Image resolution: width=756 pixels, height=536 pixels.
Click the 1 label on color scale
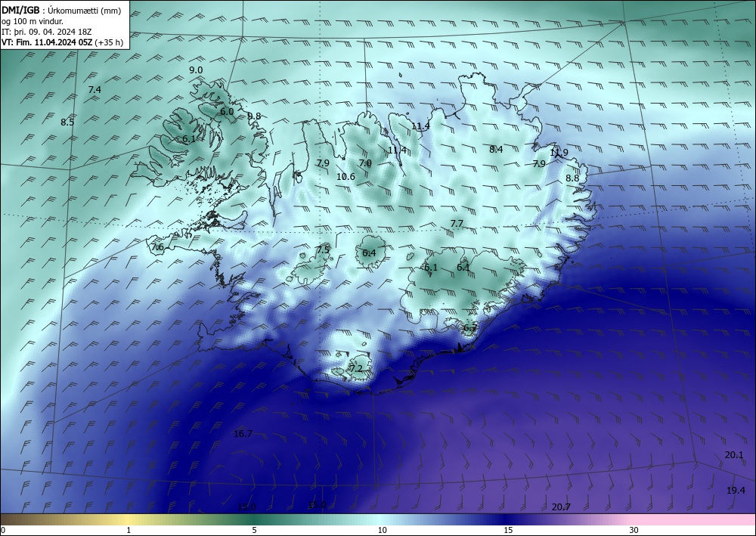pyautogui.click(x=129, y=530)
